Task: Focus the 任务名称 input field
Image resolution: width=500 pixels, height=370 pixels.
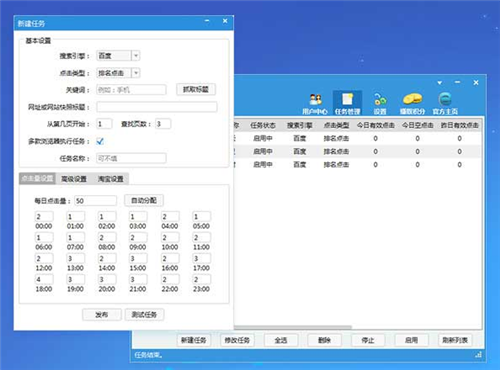Action: point(131,158)
